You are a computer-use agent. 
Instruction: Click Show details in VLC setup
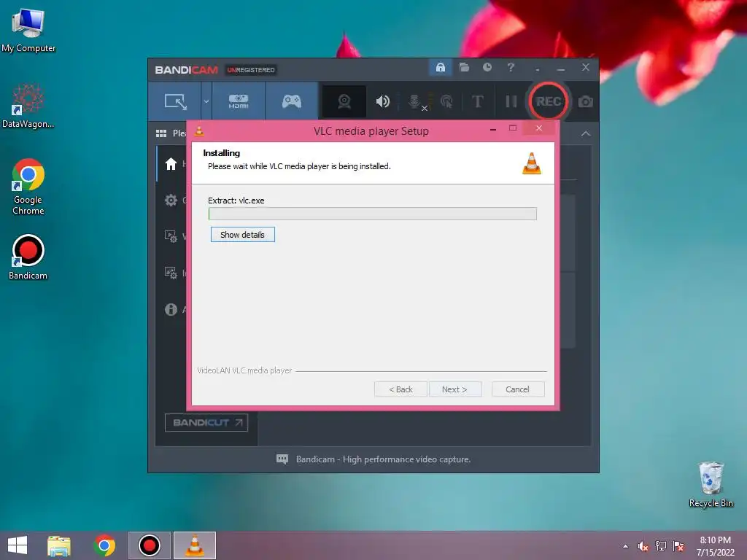tap(242, 235)
